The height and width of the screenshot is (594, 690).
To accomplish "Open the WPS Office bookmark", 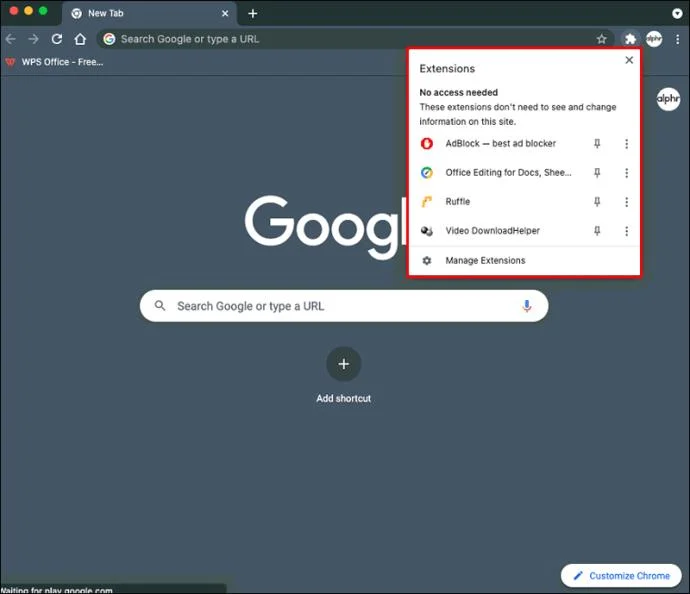I will [x=55, y=62].
